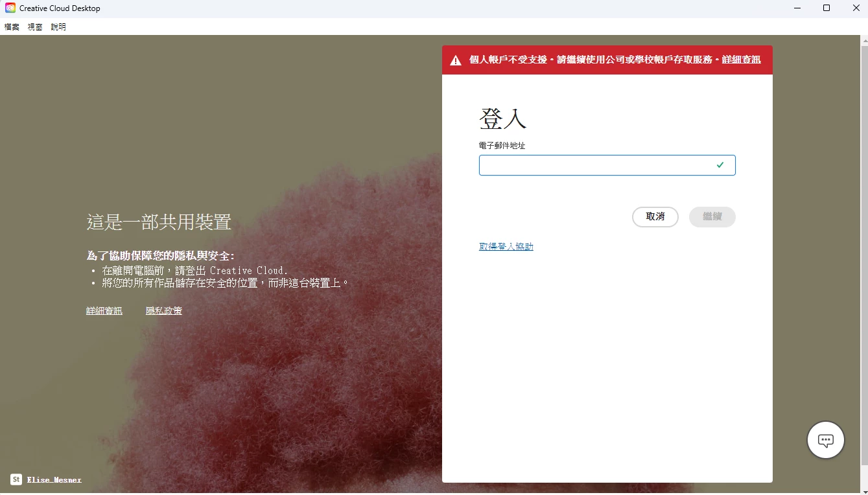Click the 電子郵件地址 input field
Viewport: 868px width, 495px height.
(x=607, y=165)
